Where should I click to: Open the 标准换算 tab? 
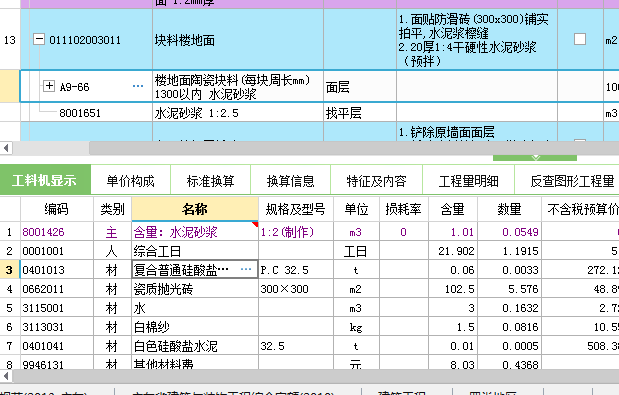click(x=210, y=181)
